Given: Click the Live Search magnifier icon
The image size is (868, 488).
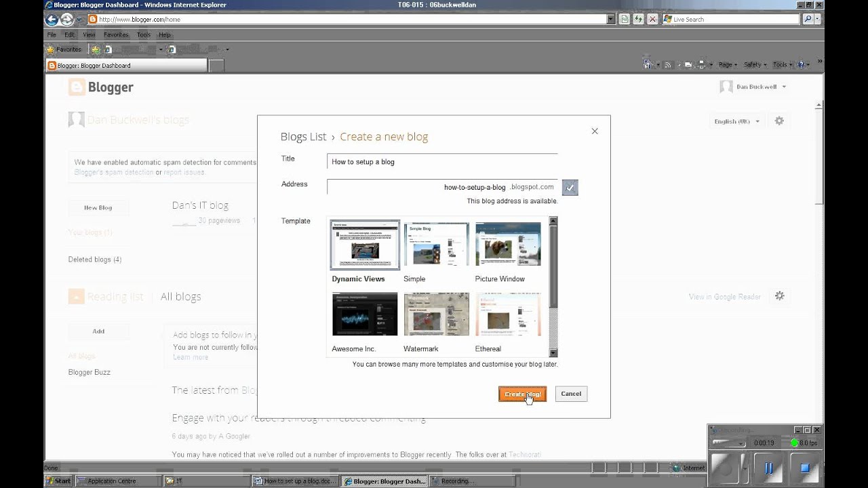Looking at the screenshot, I should 808,20.
